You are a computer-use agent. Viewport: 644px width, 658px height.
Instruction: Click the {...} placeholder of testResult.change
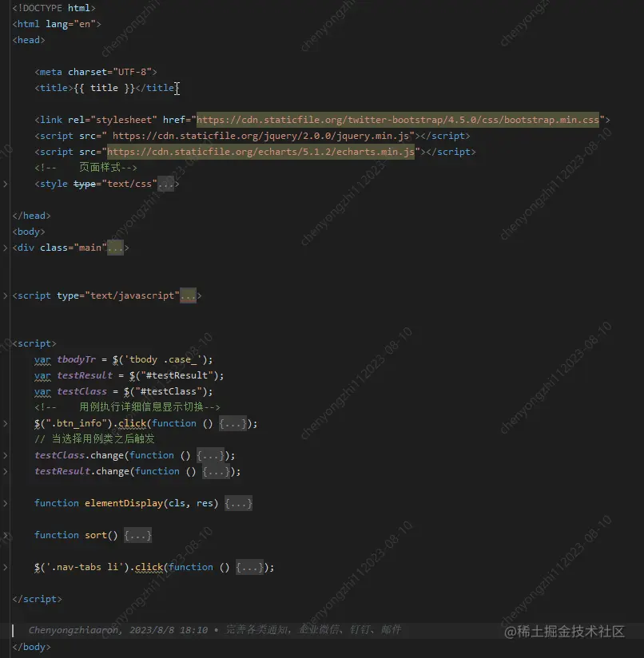[216, 471]
